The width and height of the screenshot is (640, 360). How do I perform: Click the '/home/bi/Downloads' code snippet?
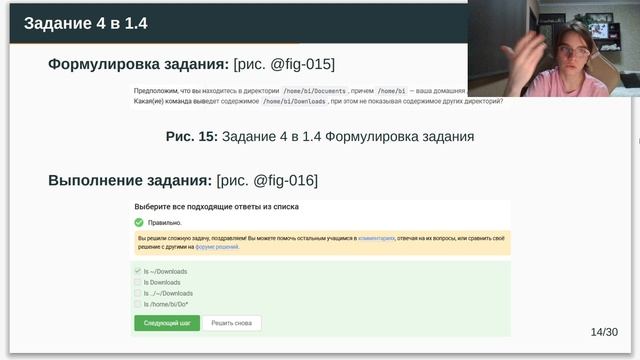(294, 101)
